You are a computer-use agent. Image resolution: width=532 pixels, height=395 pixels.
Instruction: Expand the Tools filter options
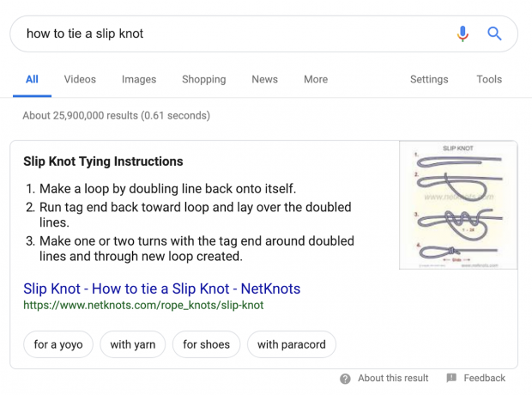coord(489,79)
